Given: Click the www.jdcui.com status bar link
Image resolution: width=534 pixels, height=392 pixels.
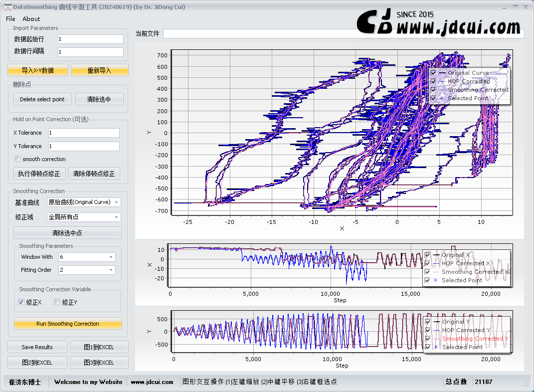Looking at the screenshot, I should pyautogui.click(x=152, y=382).
